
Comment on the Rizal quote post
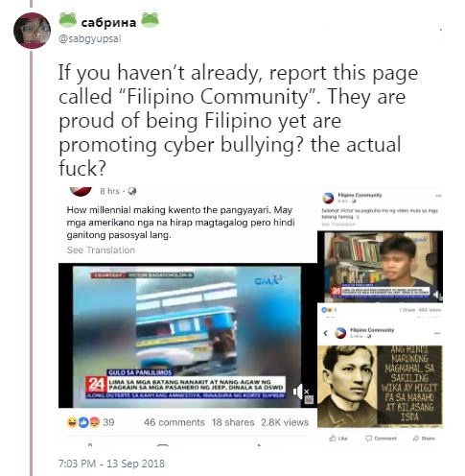click(381, 439)
